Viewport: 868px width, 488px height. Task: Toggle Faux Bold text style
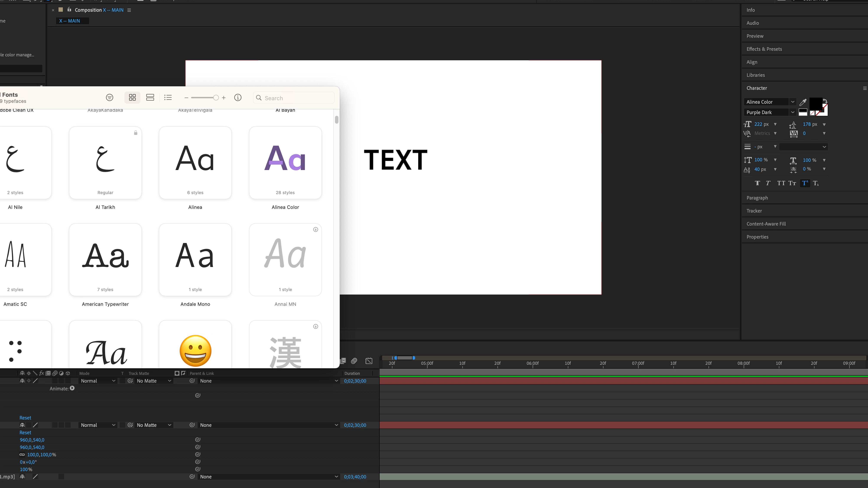click(757, 183)
